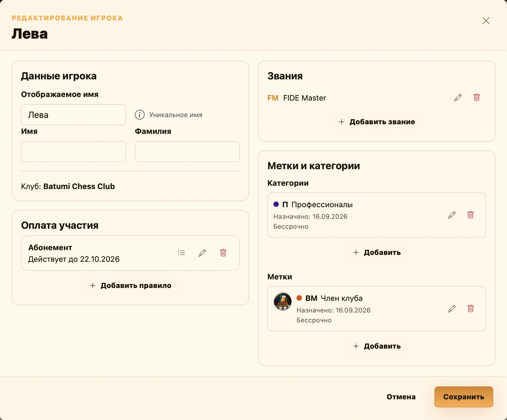Image resolution: width=507 pixels, height=420 pixels.
Task: Click Назначено: 16.09.2026 under Профессионалы
Action: (x=310, y=217)
